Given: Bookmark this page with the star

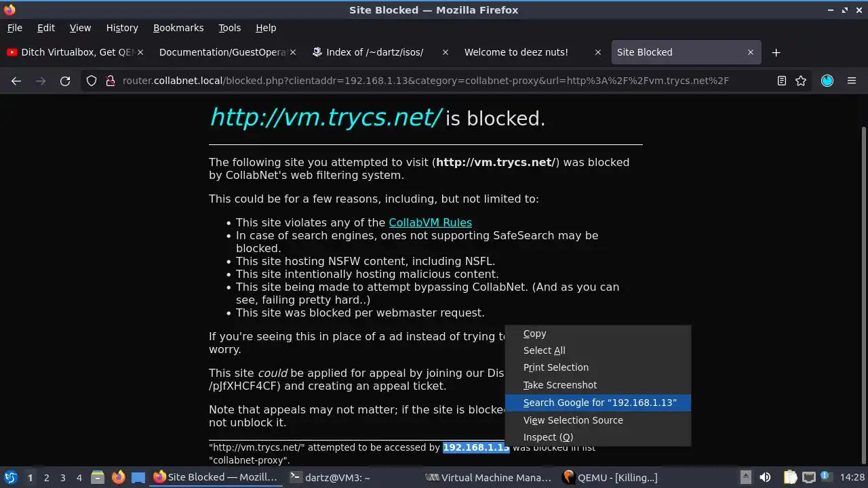Looking at the screenshot, I should pos(801,81).
